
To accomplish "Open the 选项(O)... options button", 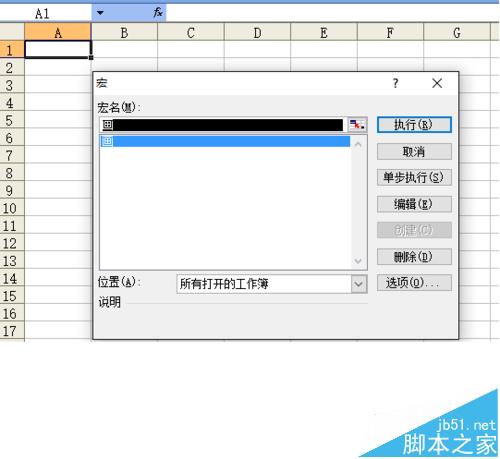I will (414, 283).
